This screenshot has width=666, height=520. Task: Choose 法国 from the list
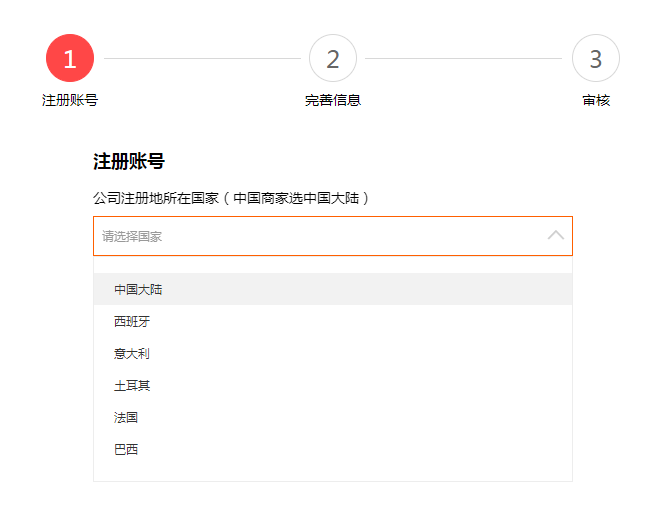click(126, 417)
